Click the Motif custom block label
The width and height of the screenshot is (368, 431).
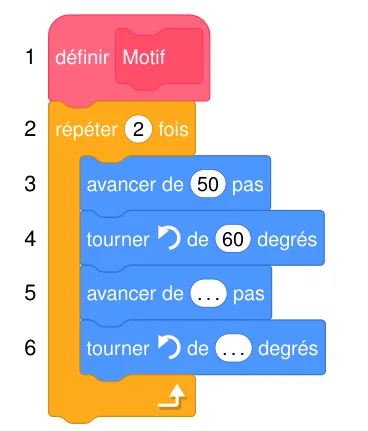(144, 57)
